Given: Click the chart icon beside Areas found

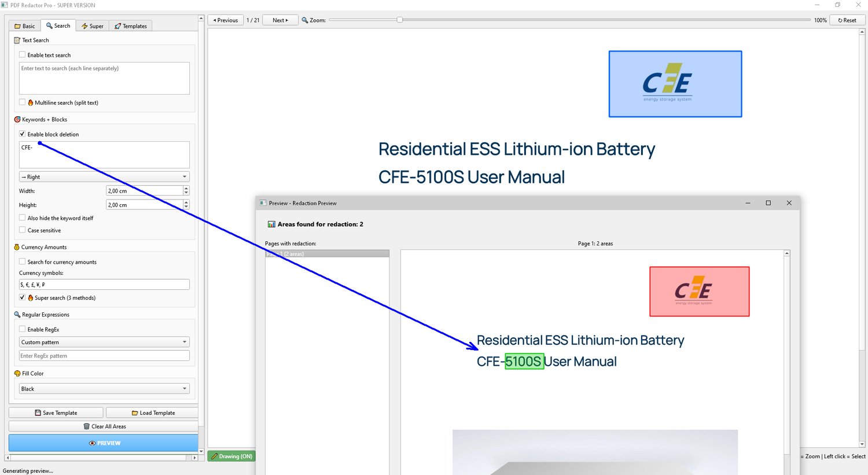Looking at the screenshot, I should point(271,224).
